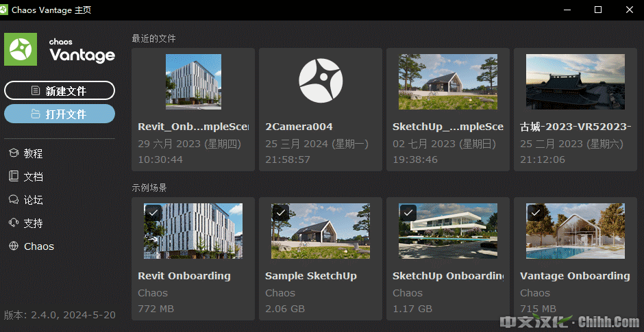
Task: Toggle checkmark on Sample SketchUp scene
Action: [x=281, y=212]
